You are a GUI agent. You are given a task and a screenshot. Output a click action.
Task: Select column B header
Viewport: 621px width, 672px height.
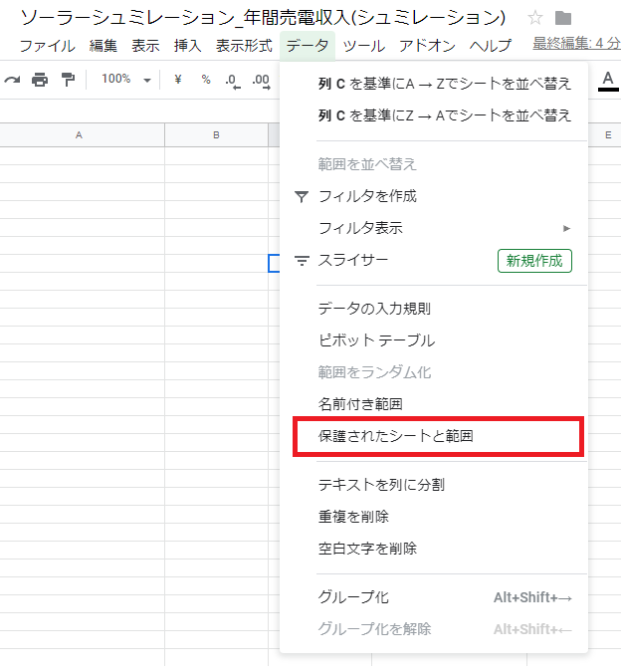(216, 135)
